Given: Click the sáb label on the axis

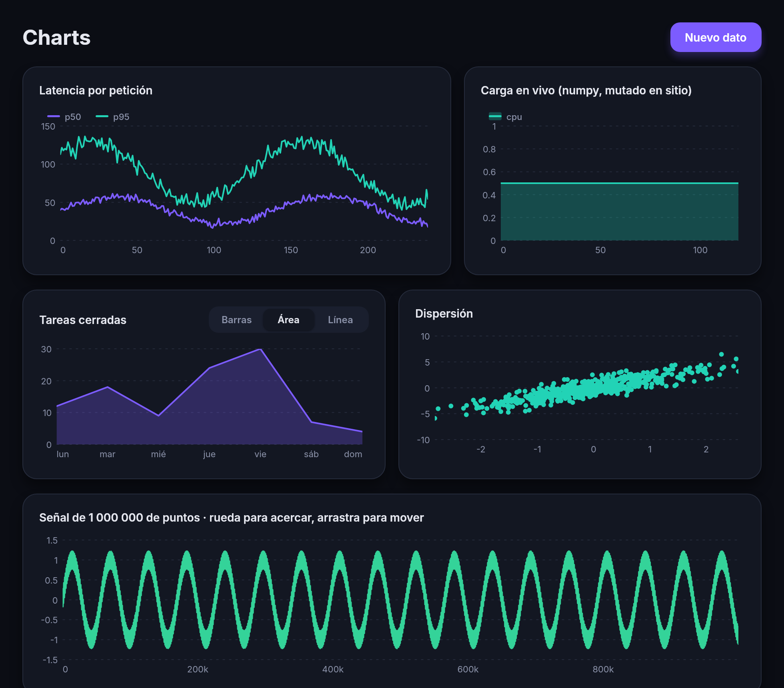Looking at the screenshot, I should tap(311, 454).
